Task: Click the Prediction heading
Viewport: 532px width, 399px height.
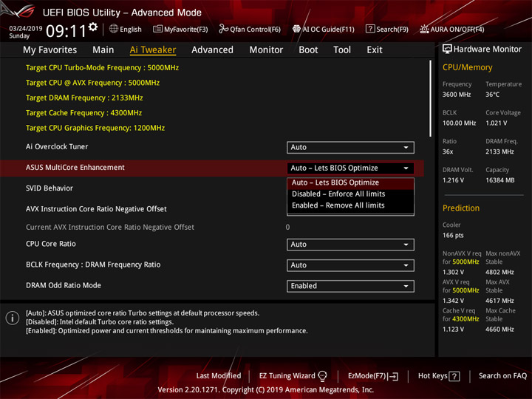Action: click(461, 208)
